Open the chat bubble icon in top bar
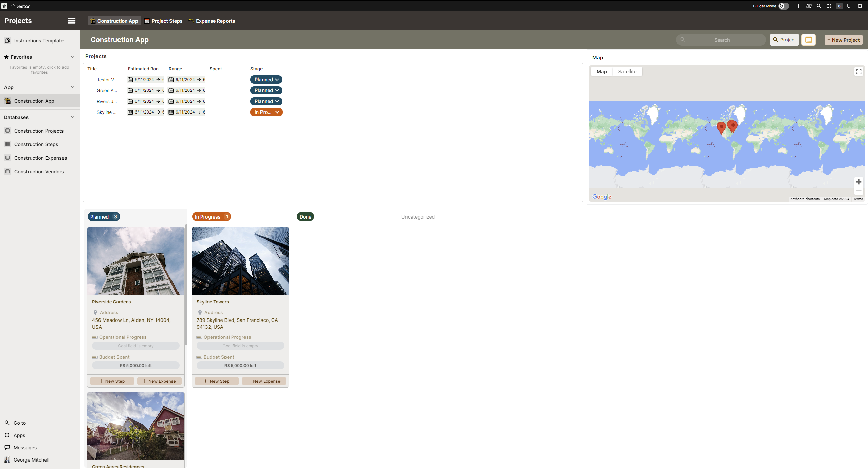Viewport: 868px width, 469px height. [849, 6]
